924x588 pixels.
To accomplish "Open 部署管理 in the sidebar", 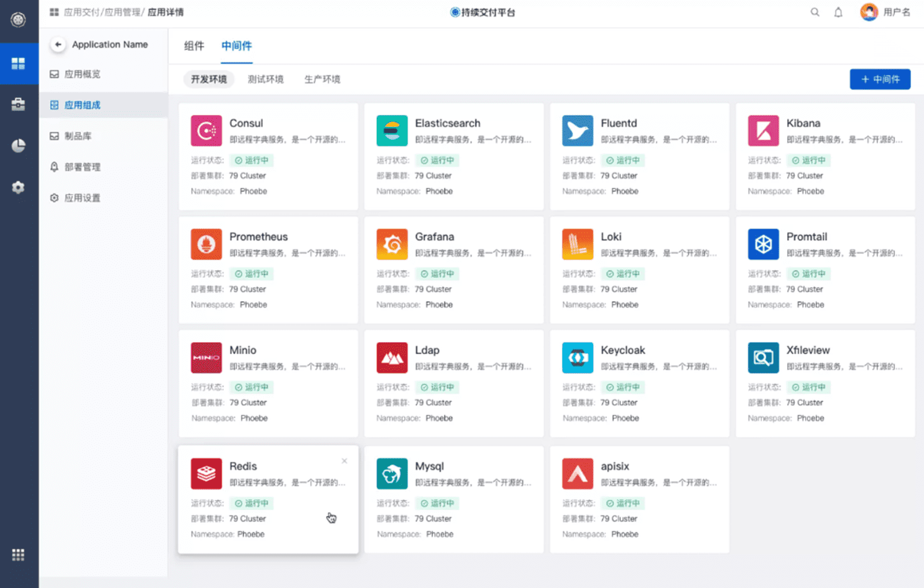I will pyautogui.click(x=103, y=167).
